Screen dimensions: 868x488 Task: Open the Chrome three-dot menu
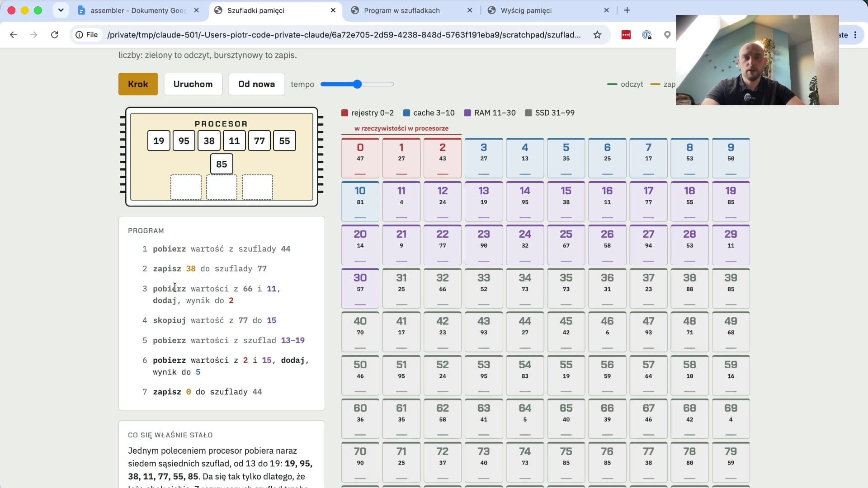tap(855, 35)
